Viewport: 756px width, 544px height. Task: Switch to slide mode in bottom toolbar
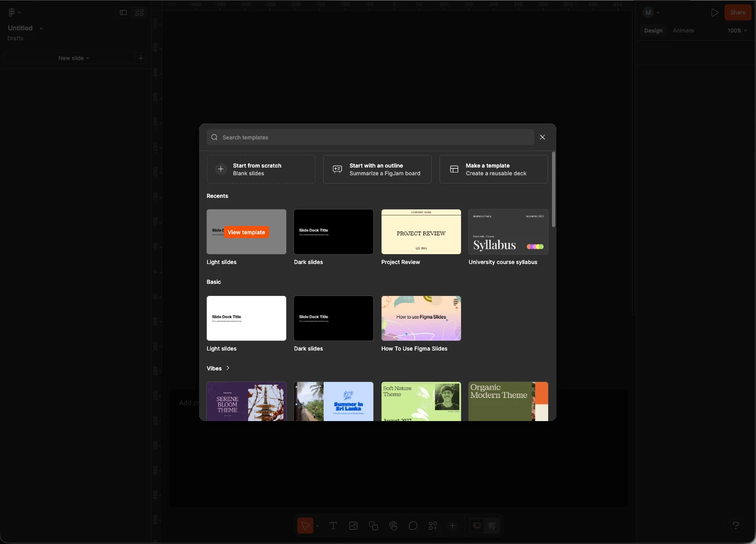coord(477,526)
